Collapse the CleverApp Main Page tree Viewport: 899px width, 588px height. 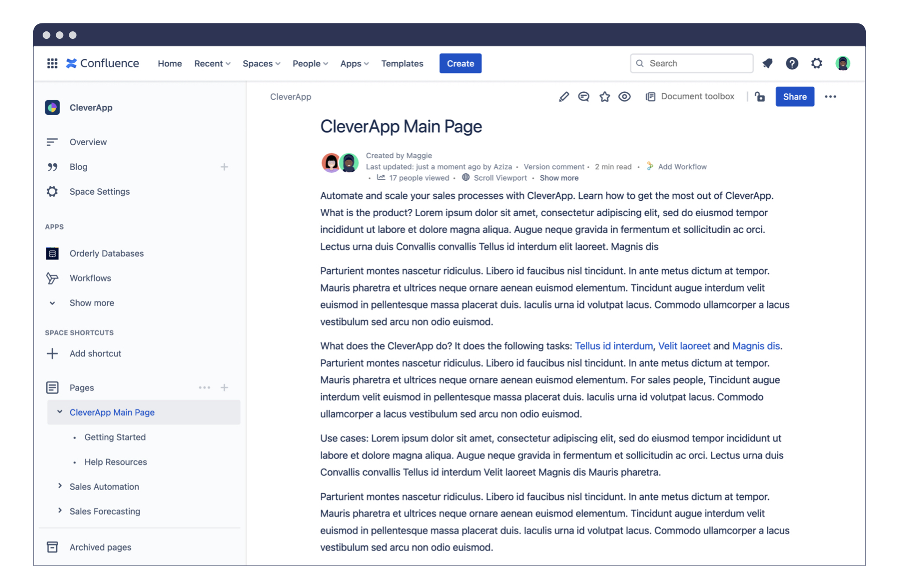[59, 412]
